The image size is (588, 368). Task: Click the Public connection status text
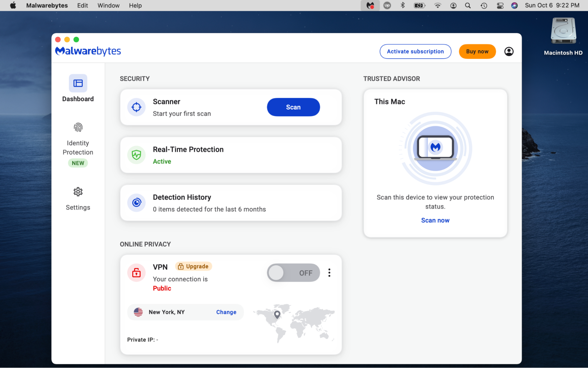pyautogui.click(x=162, y=288)
